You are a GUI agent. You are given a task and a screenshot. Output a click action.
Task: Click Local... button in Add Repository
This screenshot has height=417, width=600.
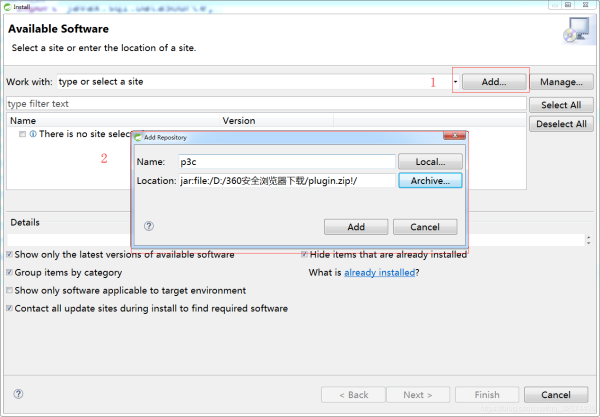pos(430,161)
